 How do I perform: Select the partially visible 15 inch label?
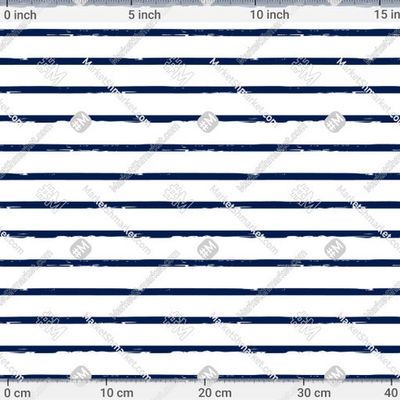(387, 14)
